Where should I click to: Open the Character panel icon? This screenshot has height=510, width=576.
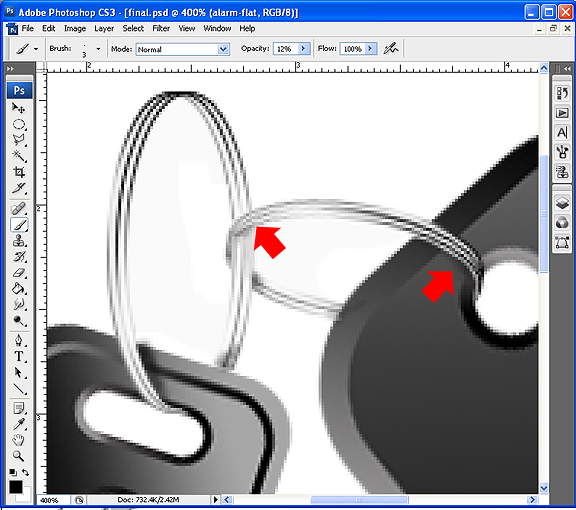click(x=562, y=132)
